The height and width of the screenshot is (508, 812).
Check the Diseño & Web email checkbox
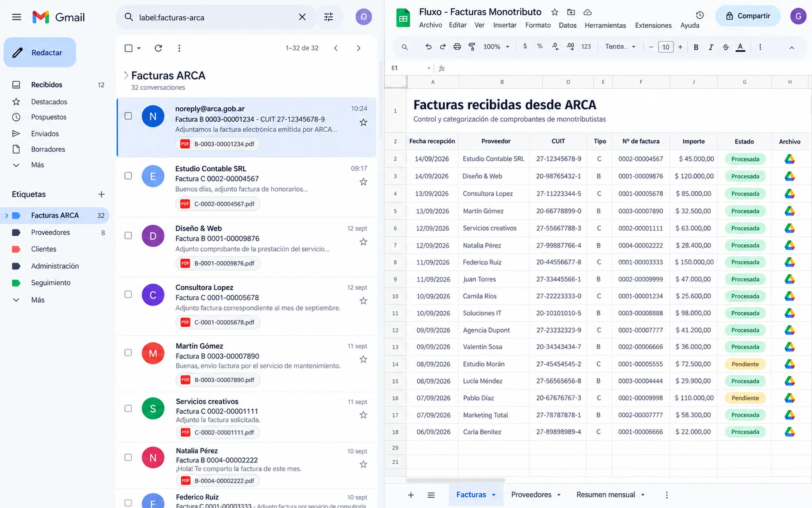128,236
